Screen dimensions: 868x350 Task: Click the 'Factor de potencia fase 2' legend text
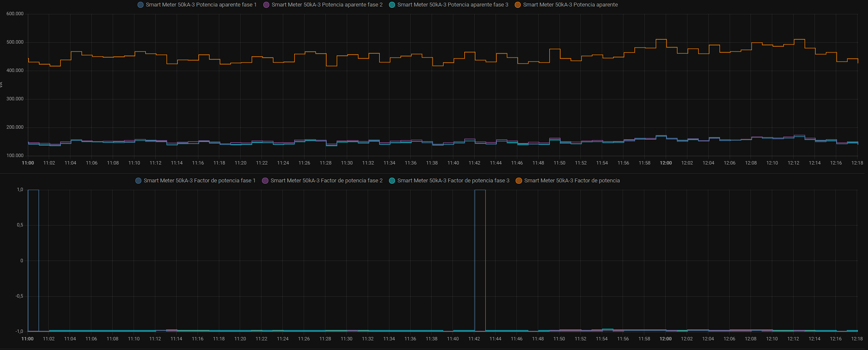click(x=326, y=181)
